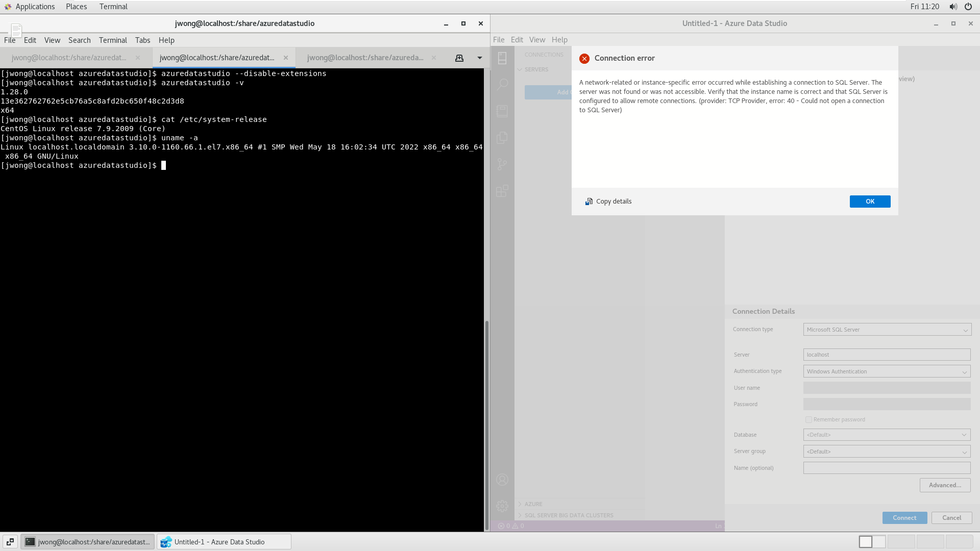Collapse the SERVERS section
The image size is (980, 551).
[x=520, y=69]
